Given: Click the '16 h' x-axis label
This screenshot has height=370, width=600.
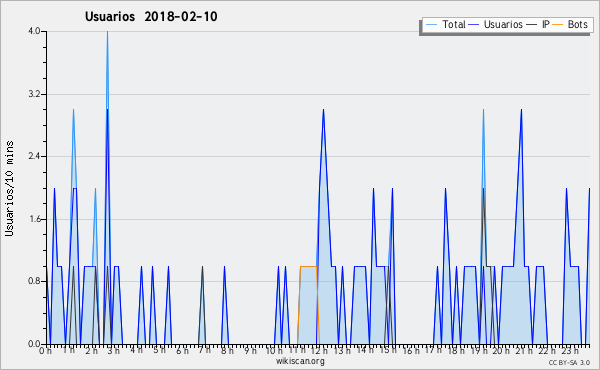Looking at the screenshot, I should tap(411, 351).
